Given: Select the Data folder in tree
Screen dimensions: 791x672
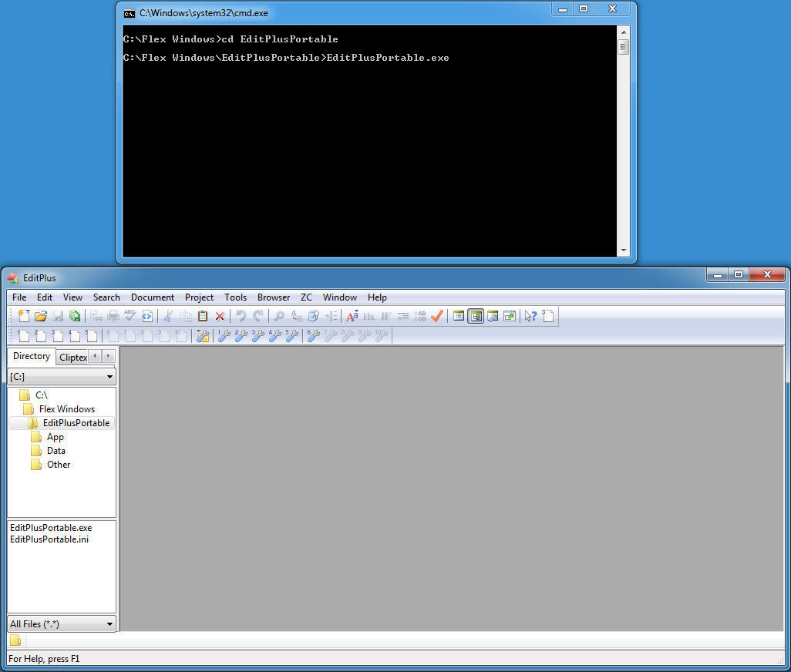Looking at the screenshot, I should pyautogui.click(x=56, y=451).
